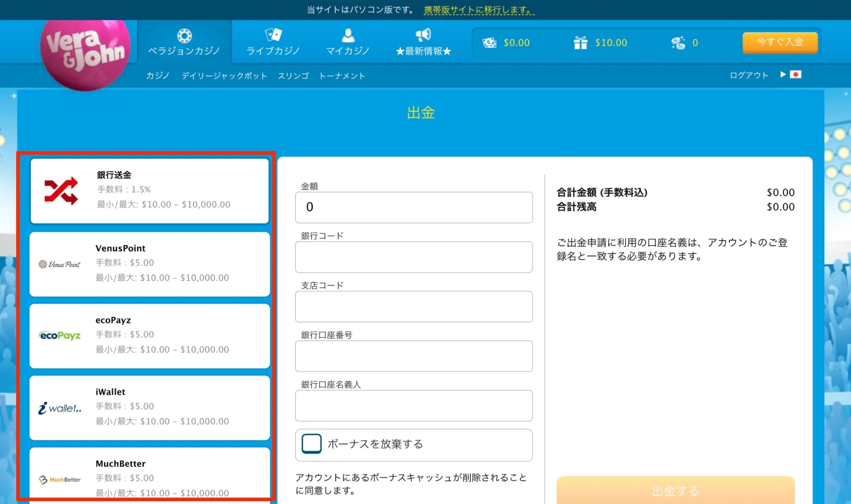Click the 手数料: 1.5% text
Image resolution: width=851 pixels, height=504 pixels.
tap(124, 189)
